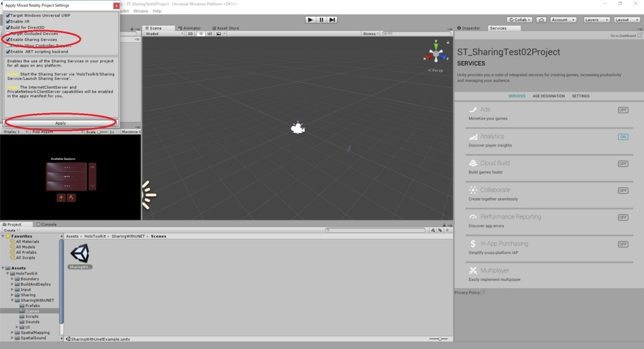
Task: Open scene effects image icon
Action: pyautogui.click(x=219, y=34)
